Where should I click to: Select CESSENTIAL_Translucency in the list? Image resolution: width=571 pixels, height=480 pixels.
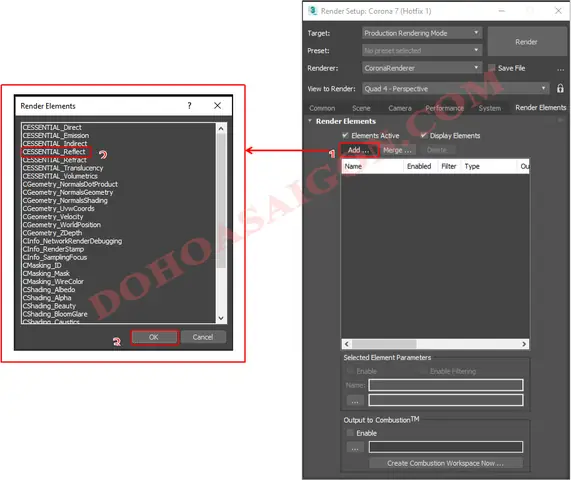(x=63, y=168)
